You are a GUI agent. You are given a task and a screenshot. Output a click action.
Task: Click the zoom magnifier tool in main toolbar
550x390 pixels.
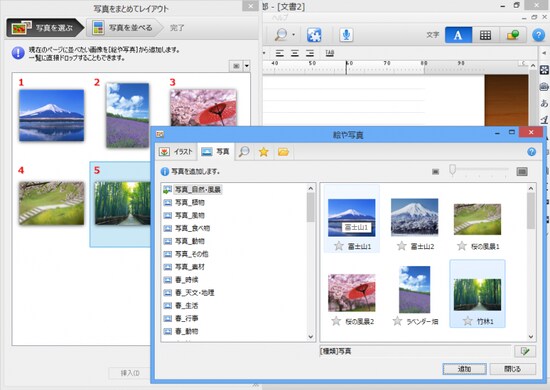[x=281, y=35]
